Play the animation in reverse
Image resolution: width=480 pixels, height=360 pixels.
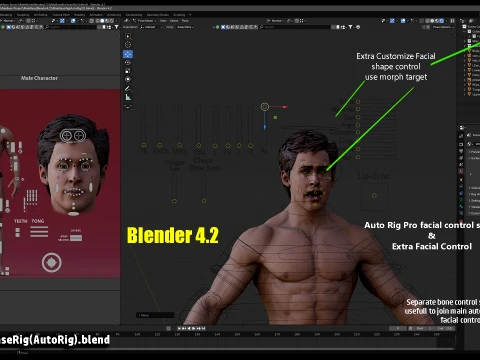(189, 328)
